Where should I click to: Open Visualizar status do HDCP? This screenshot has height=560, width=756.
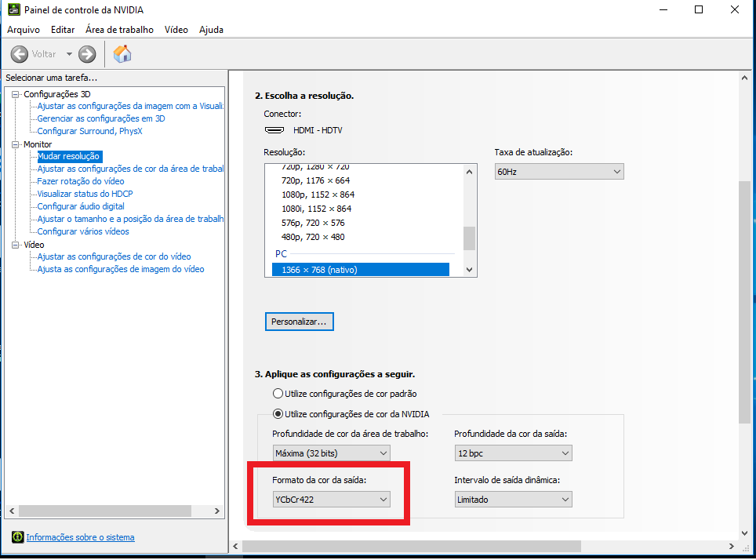tap(85, 194)
